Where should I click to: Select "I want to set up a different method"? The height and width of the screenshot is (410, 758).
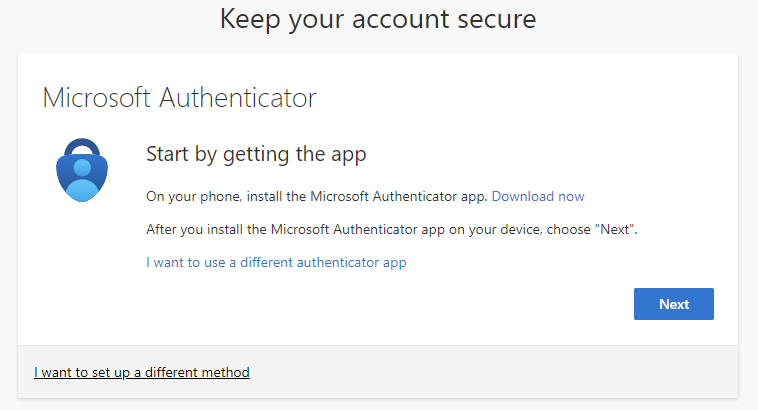click(142, 373)
